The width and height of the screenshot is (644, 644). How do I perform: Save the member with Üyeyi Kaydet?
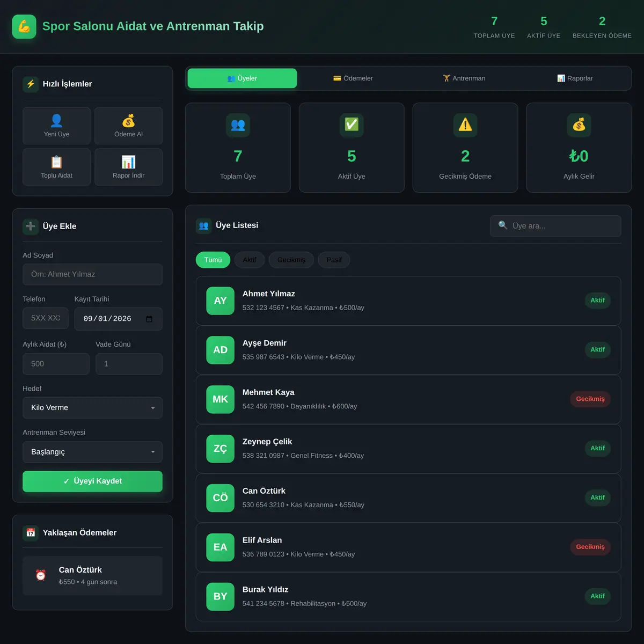pos(92,481)
